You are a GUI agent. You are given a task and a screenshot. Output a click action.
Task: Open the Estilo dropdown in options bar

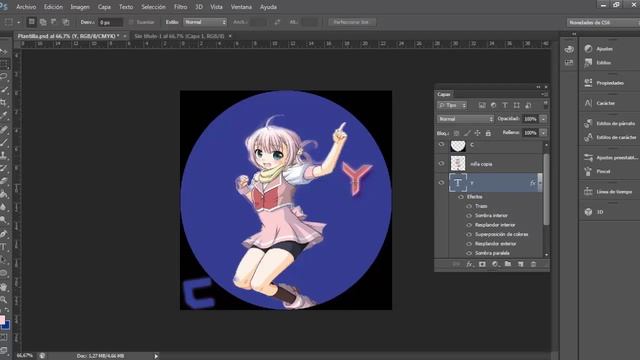205,22
